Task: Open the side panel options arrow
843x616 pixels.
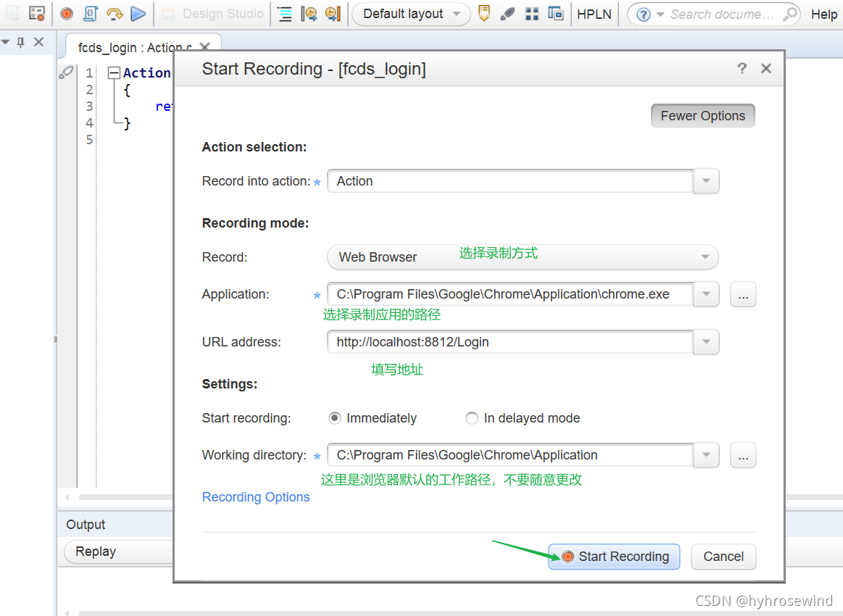Action: click(x=5, y=41)
